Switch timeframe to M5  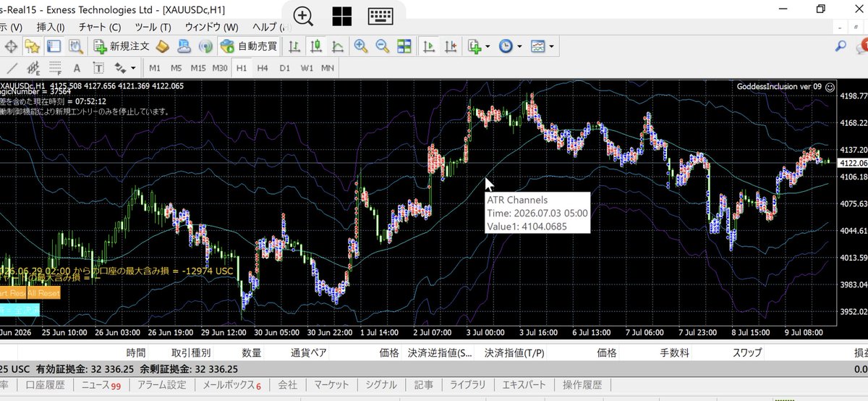point(176,68)
